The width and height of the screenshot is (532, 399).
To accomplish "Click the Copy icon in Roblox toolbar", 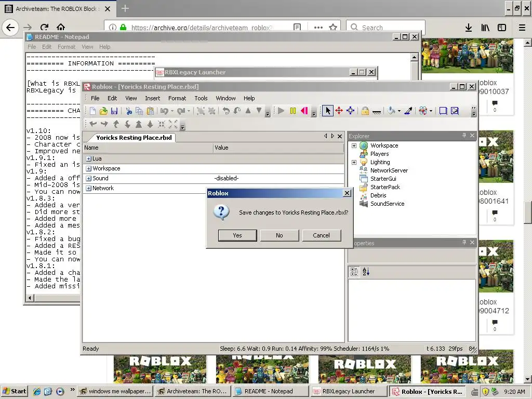I will pyautogui.click(x=139, y=111).
